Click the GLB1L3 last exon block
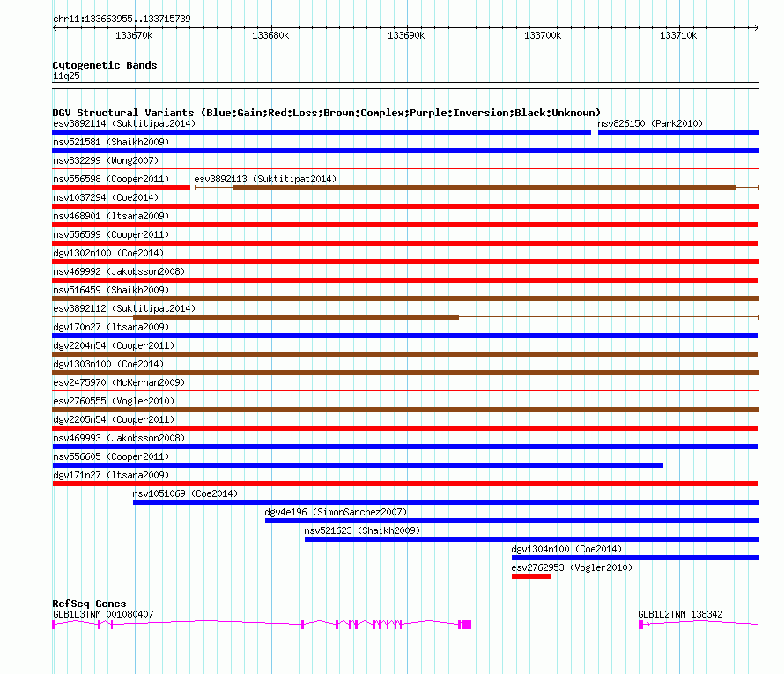The width and height of the screenshot is (784, 674). coord(466,625)
